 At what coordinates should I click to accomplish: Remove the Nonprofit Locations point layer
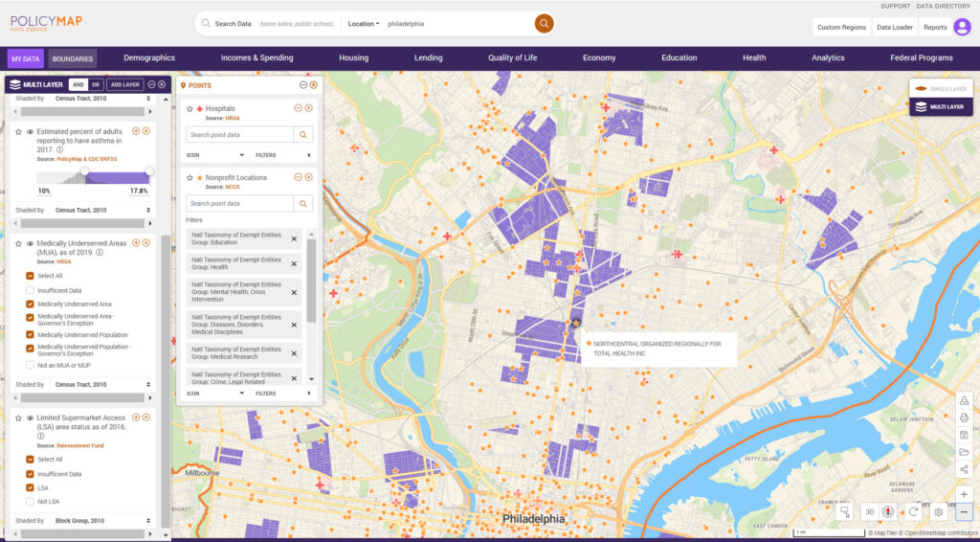308,177
